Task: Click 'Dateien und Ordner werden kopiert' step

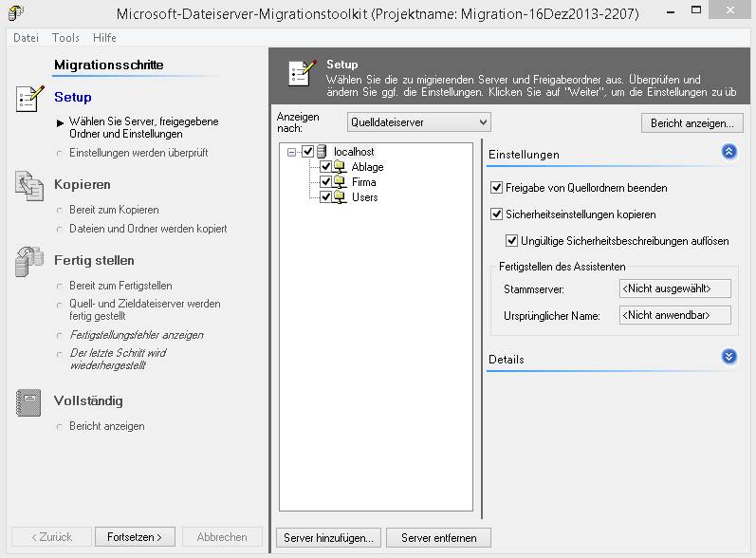Action: click(x=148, y=228)
